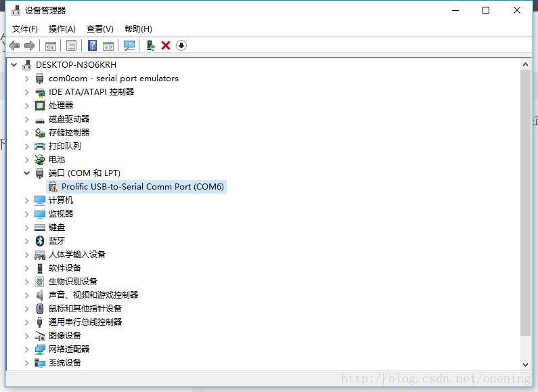
Task: Collapse the DESKTOP-N3O6KRH root node
Action: point(14,64)
